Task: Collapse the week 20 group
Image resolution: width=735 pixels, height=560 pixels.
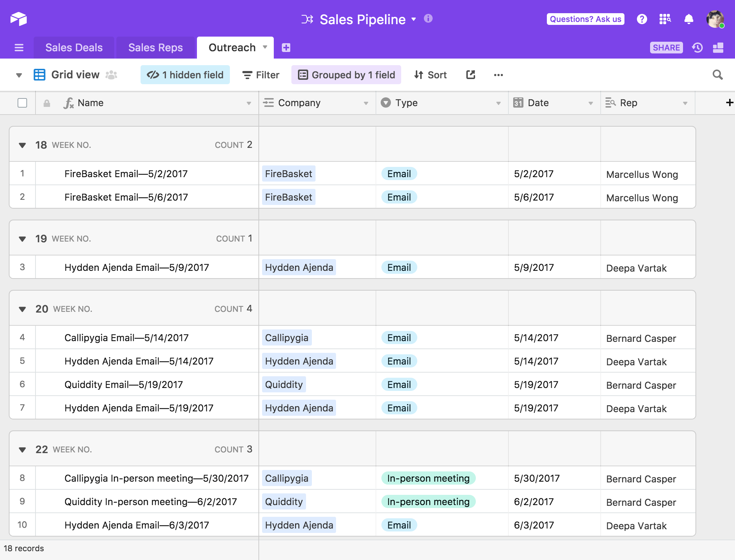Action: (22, 309)
